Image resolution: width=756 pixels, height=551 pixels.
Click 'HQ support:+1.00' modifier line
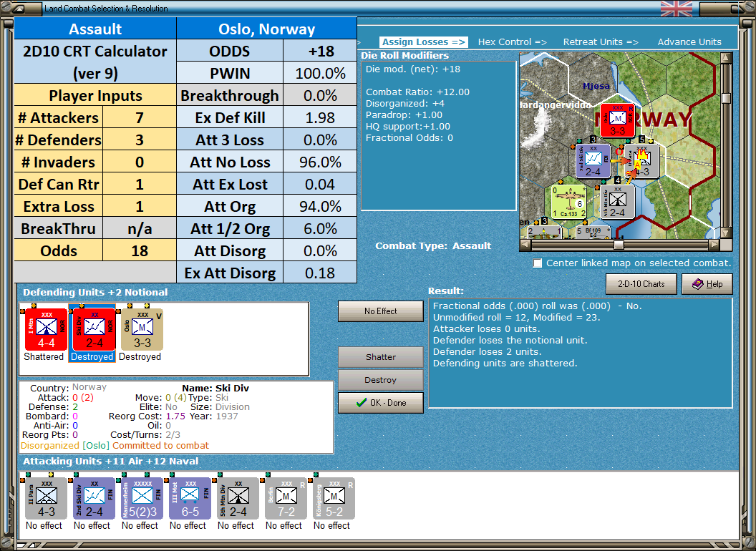click(x=408, y=127)
